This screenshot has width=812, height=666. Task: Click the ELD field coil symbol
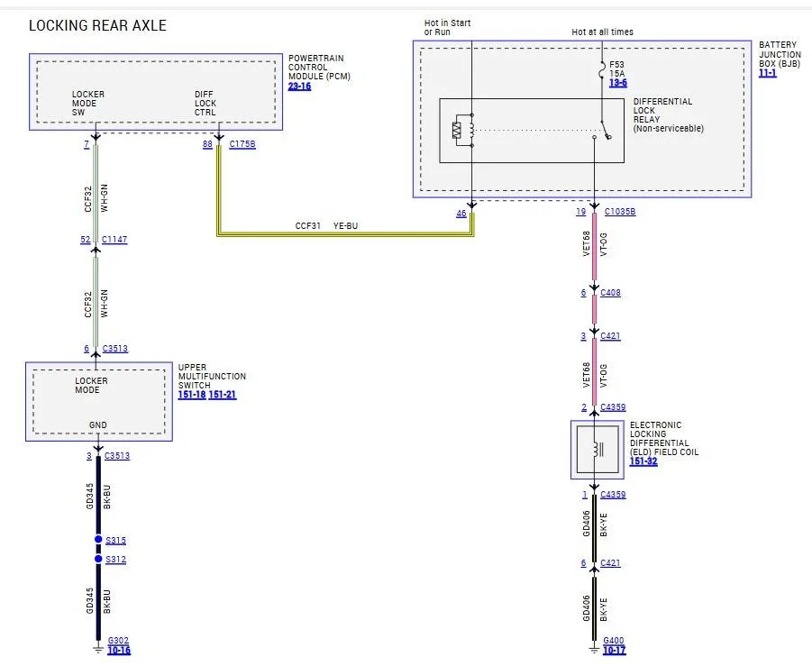pos(598,450)
